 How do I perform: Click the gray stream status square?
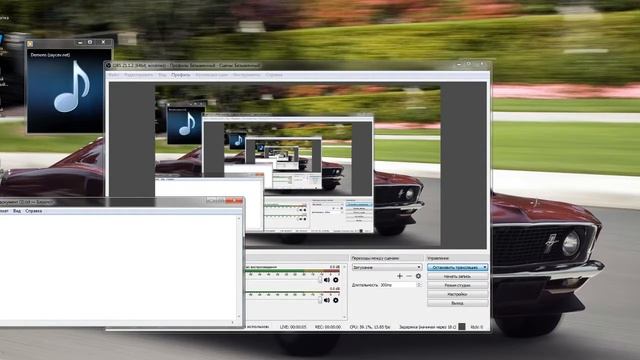pyautogui.click(x=462, y=327)
